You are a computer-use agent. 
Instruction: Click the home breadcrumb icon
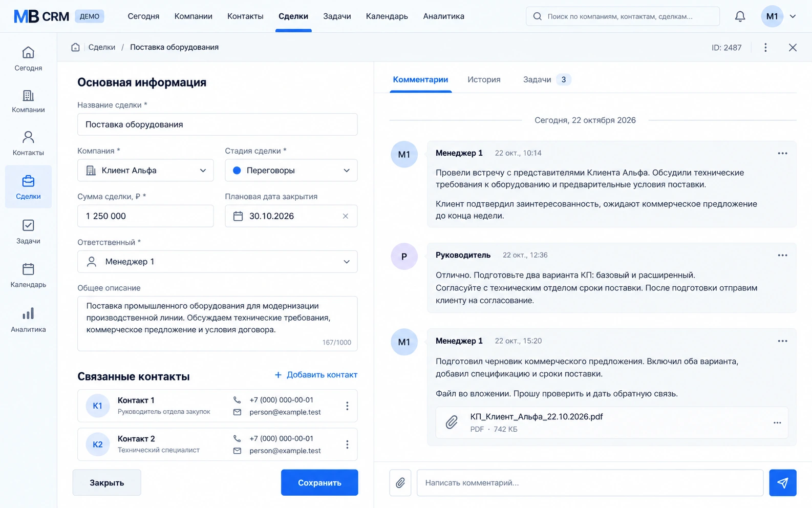(75, 47)
